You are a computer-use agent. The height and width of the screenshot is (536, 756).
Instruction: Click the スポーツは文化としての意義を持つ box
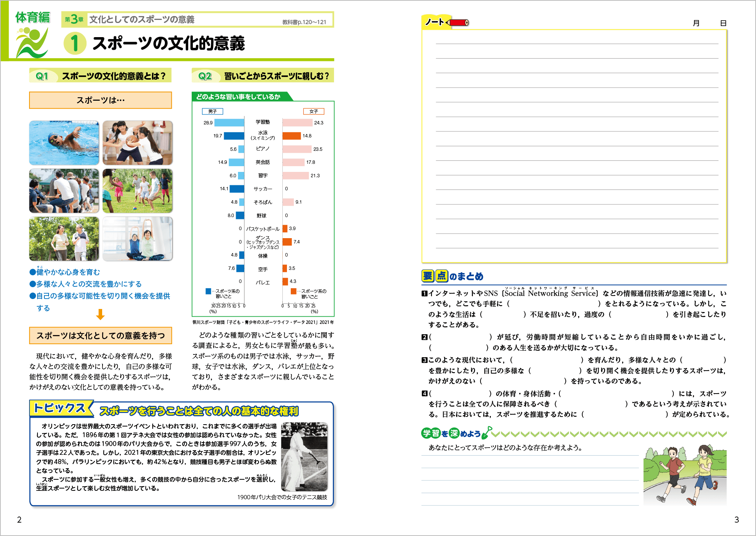[100, 335]
